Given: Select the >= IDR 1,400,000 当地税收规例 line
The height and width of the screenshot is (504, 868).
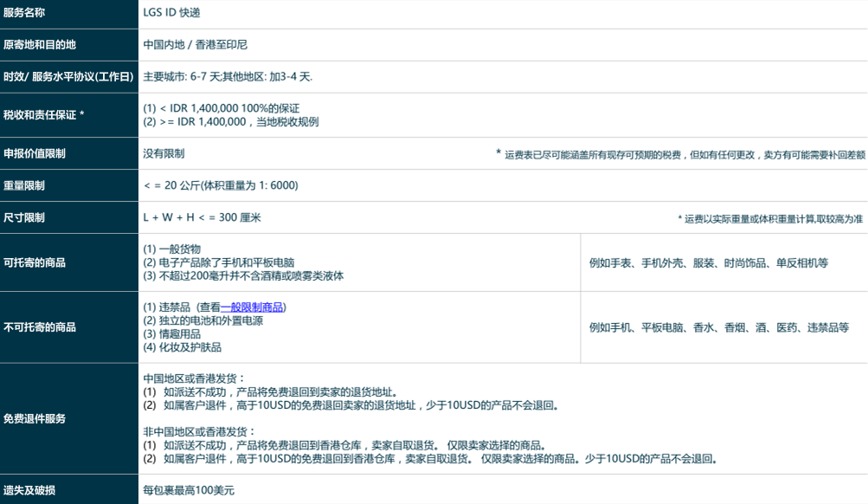Looking at the screenshot, I should (231, 122).
